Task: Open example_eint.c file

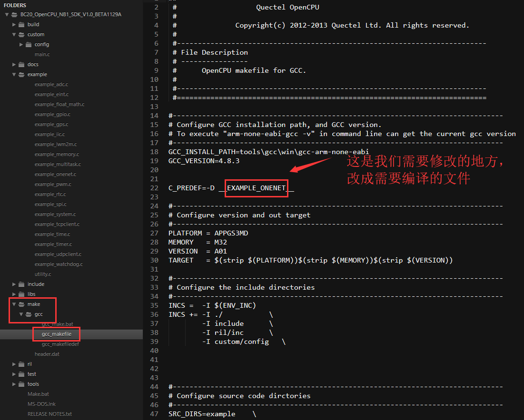Action: 51,95
